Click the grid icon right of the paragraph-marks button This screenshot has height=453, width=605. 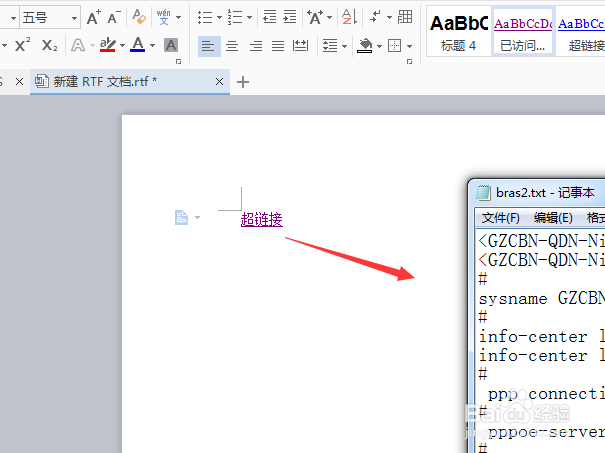[x=405, y=17]
